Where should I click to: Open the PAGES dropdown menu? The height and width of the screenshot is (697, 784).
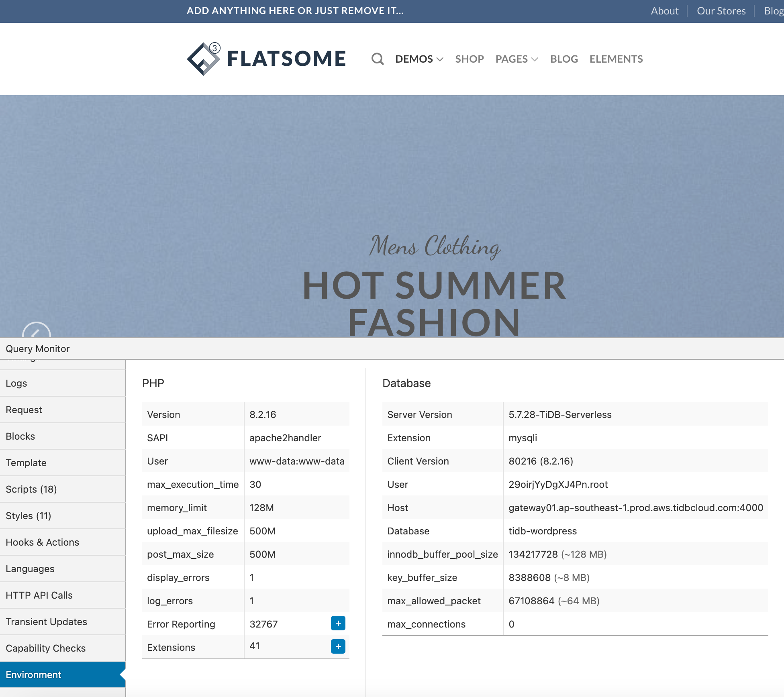(x=517, y=59)
